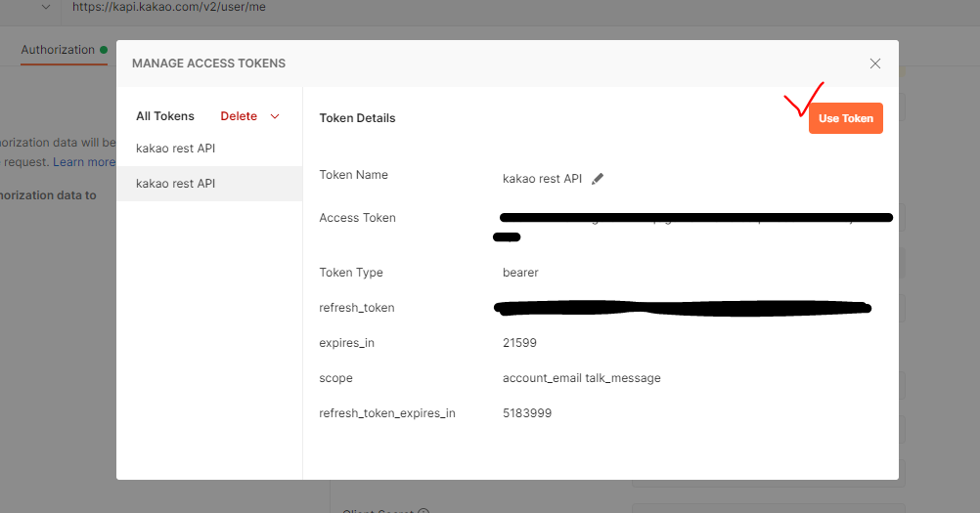The image size is (980, 513).
Task: Click the All Tokens heading
Action: (x=165, y=116)
